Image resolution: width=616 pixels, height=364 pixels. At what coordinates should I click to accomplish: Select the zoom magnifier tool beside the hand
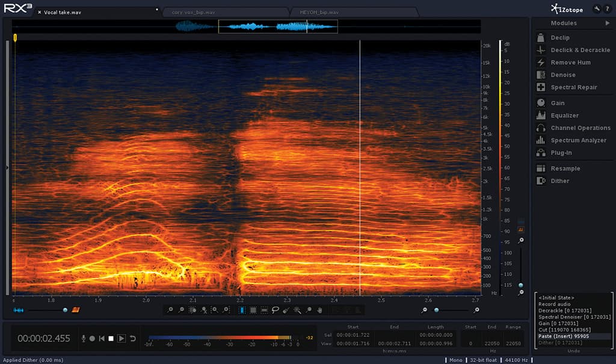[x=309, y=310]
